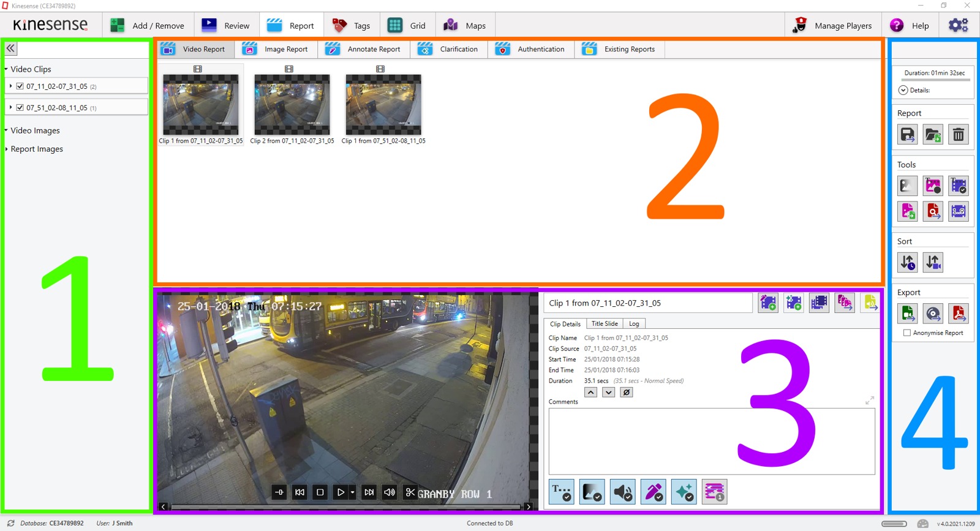The height and width of the screenshot is (531, 980).
Task: Click the pencil-film add clip icon
Action: pyautogui.click(x=768, y=303)
